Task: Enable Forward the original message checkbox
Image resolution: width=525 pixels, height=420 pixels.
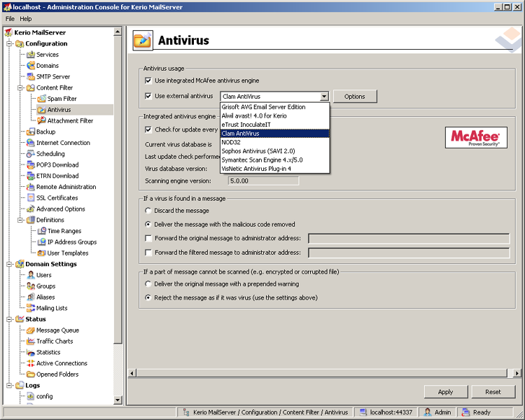Action: coord(148,238)
